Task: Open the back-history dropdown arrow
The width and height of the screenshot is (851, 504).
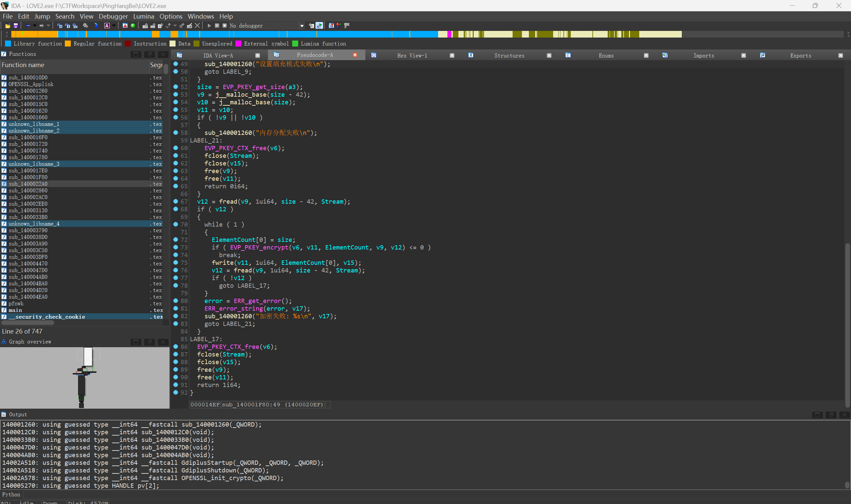Action: point(35,26)
